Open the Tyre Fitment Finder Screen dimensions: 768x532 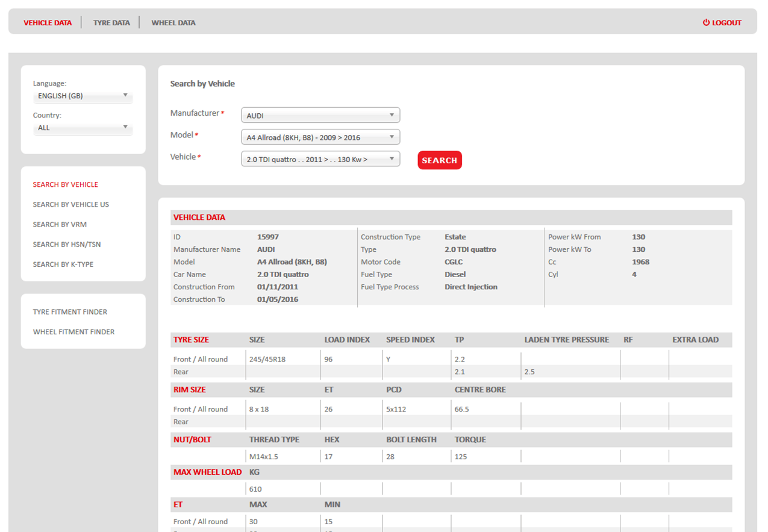70,311
